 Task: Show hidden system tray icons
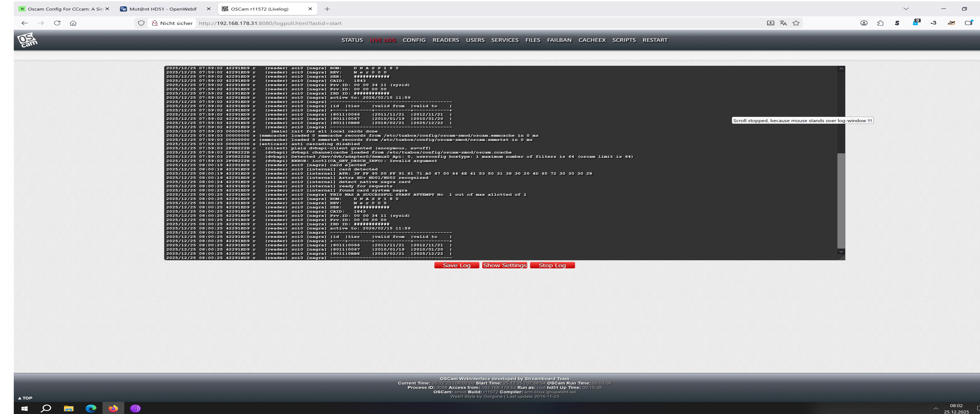coord(935,408)
